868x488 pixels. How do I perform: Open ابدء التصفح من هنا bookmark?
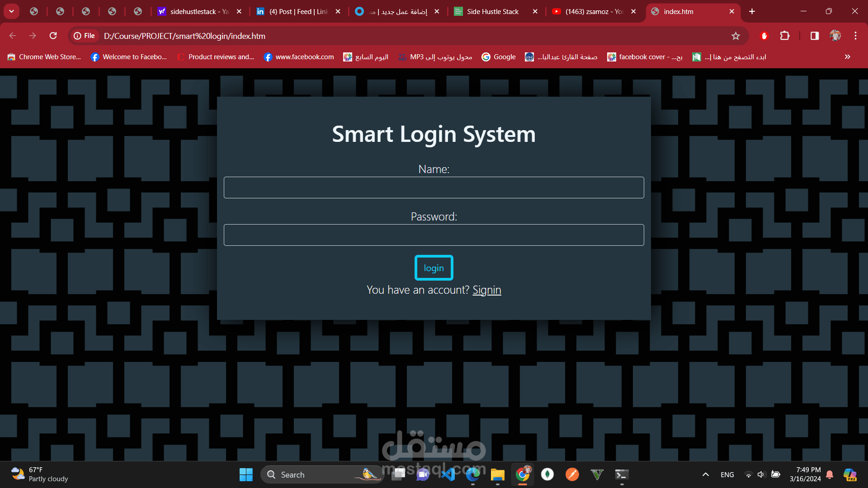(729, 57)
